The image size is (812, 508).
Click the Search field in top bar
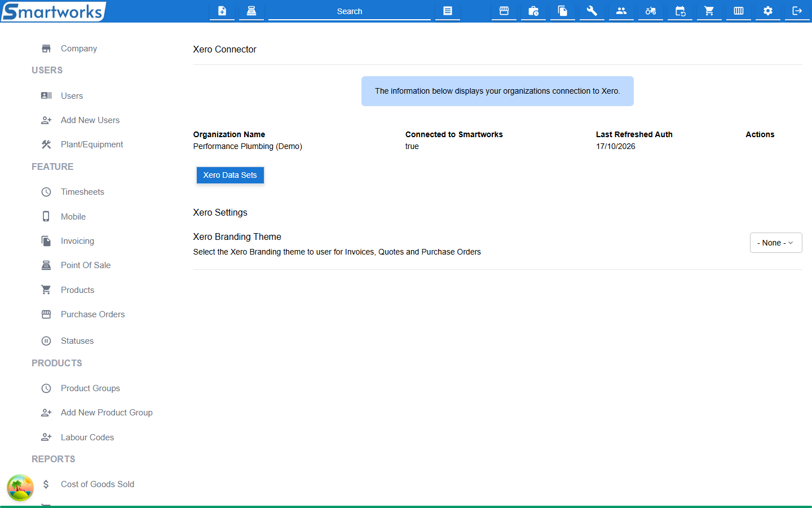coord(350,11)
